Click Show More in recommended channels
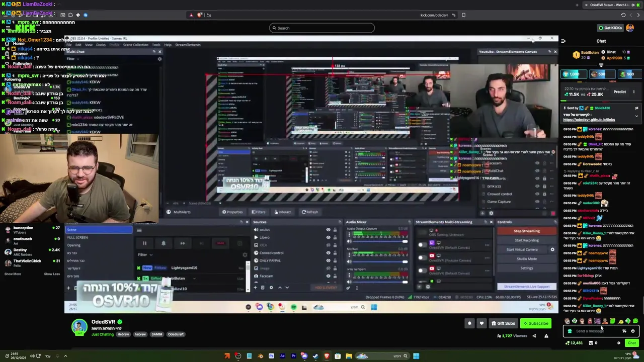The height and width of the screenshot is (362, 644). 13,274
